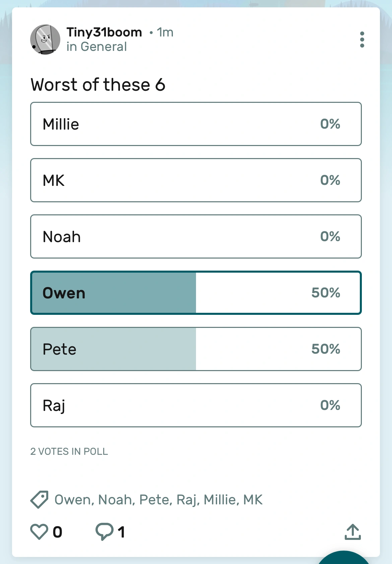
Task: Click the 2 VOTES IN POLL text
Action: (x=69, y=451)
